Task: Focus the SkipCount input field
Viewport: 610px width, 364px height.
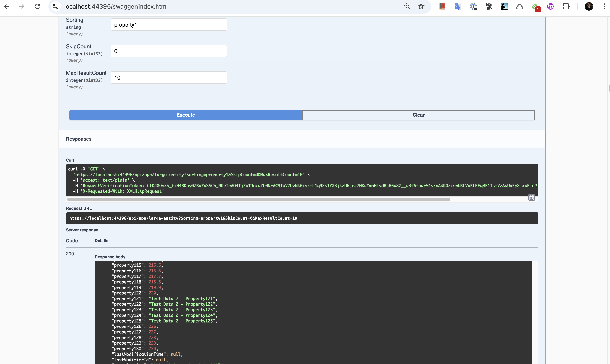Action: click(x=169, y=51)
